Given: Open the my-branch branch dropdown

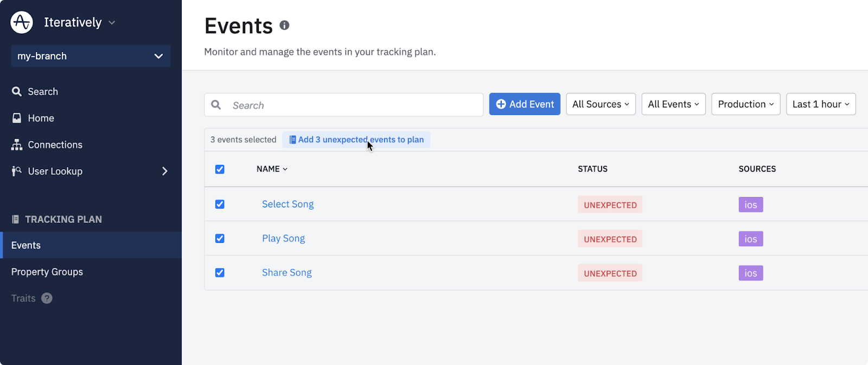Looking at the screenshot, I should (91, 56).
